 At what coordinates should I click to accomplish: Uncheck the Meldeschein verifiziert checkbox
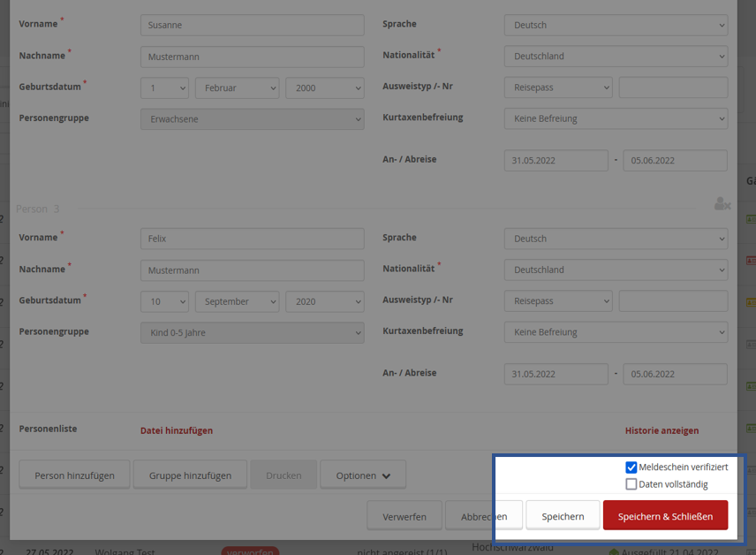click(631, 468)
